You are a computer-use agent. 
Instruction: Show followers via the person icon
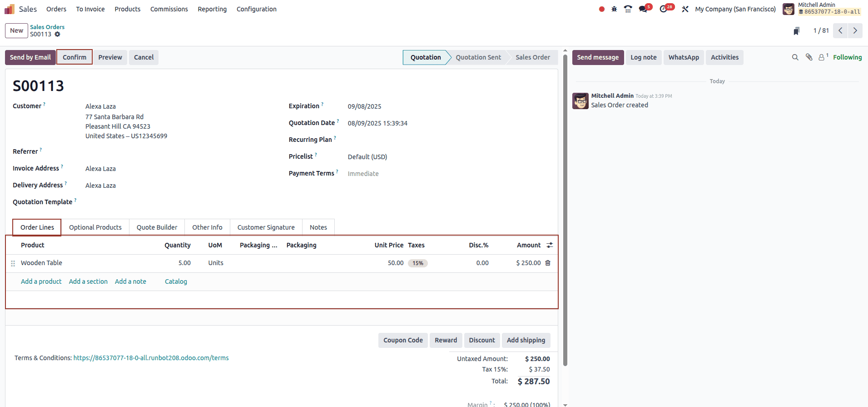pos(822,57)
